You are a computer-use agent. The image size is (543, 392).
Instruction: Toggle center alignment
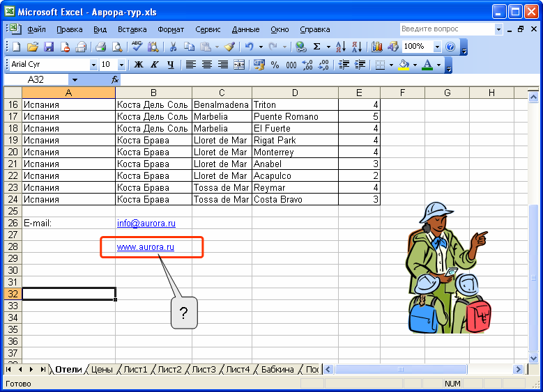coord(207,65)
